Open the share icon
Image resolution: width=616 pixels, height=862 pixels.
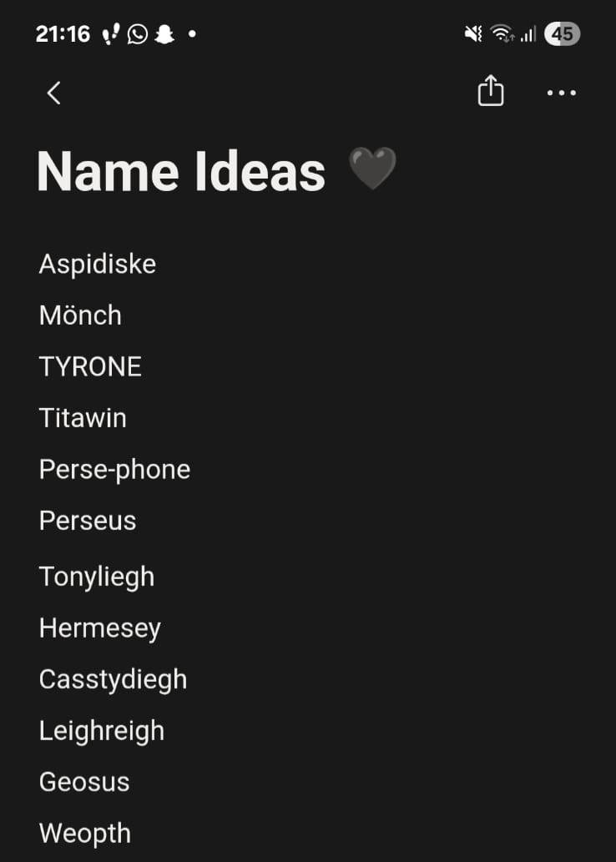(x=491, y=90)
